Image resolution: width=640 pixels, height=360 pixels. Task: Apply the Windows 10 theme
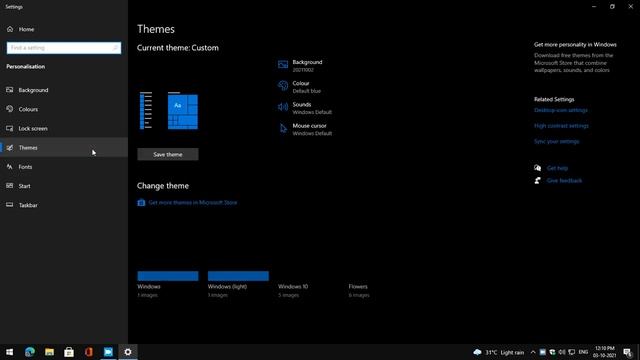293,287
